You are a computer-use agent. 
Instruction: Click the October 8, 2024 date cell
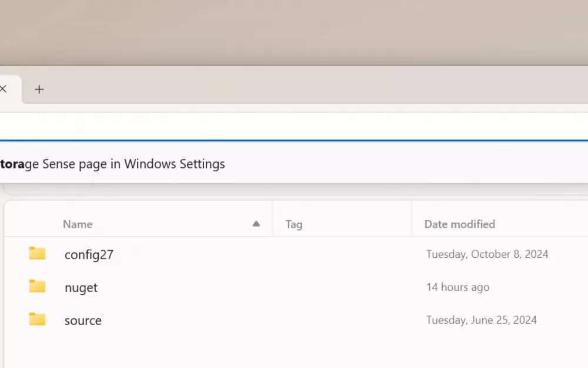[487, 254]
